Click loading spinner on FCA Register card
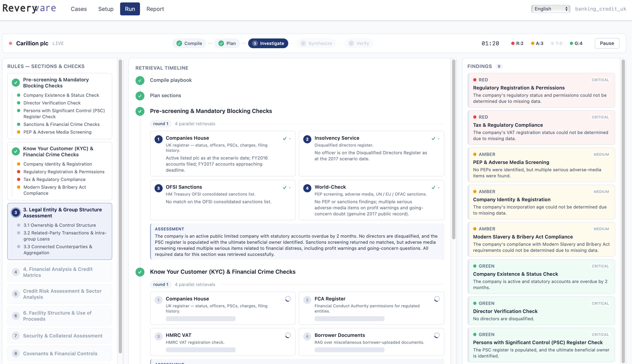632x364 pixels. coord(437,299)
